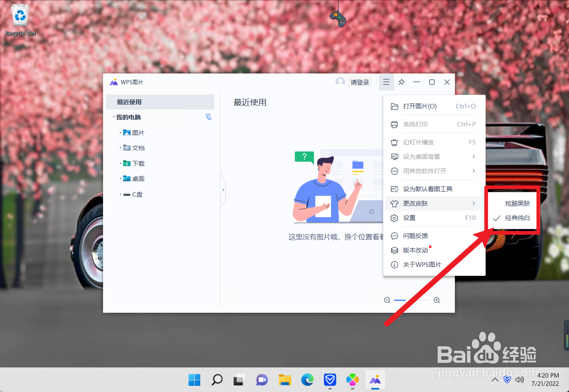Open the 用其他软件打开 submenu

[434, 171]
